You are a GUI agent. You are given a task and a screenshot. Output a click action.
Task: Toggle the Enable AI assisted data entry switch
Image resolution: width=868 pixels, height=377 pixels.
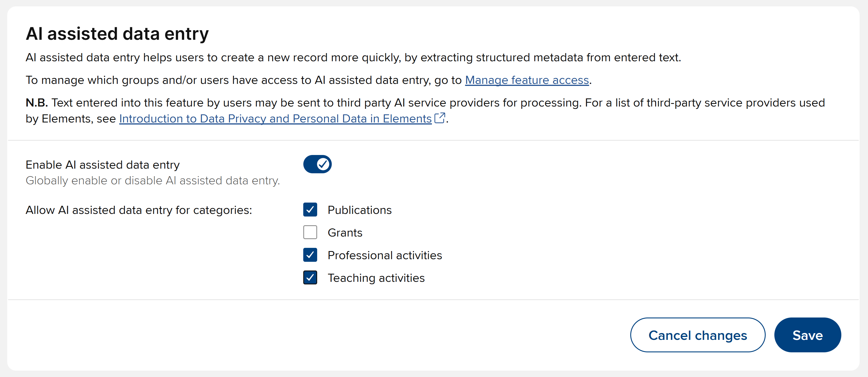317,164
